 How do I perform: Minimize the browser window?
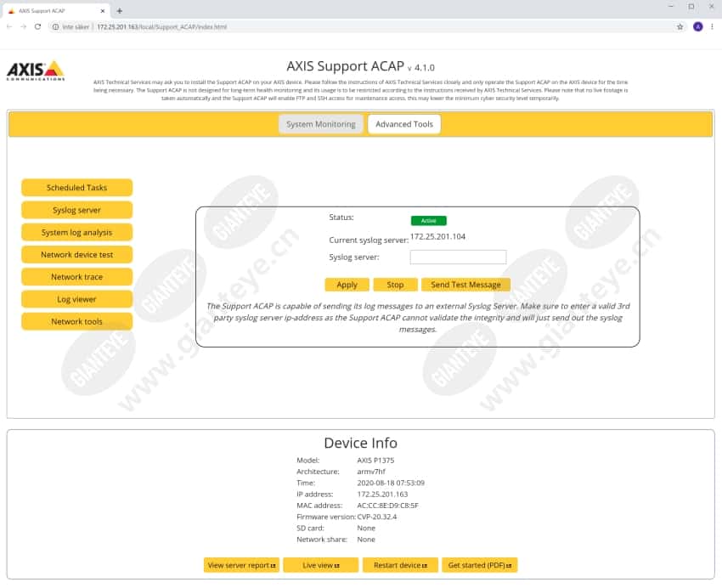[671, 7]
